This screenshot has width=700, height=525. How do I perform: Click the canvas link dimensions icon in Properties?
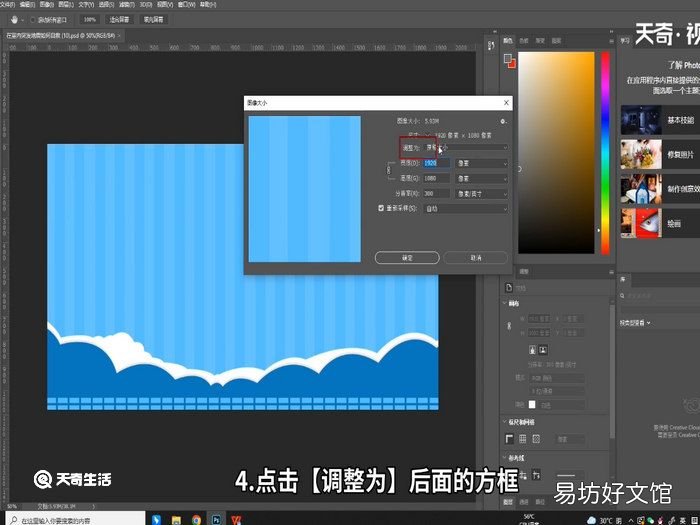(509, 326)
